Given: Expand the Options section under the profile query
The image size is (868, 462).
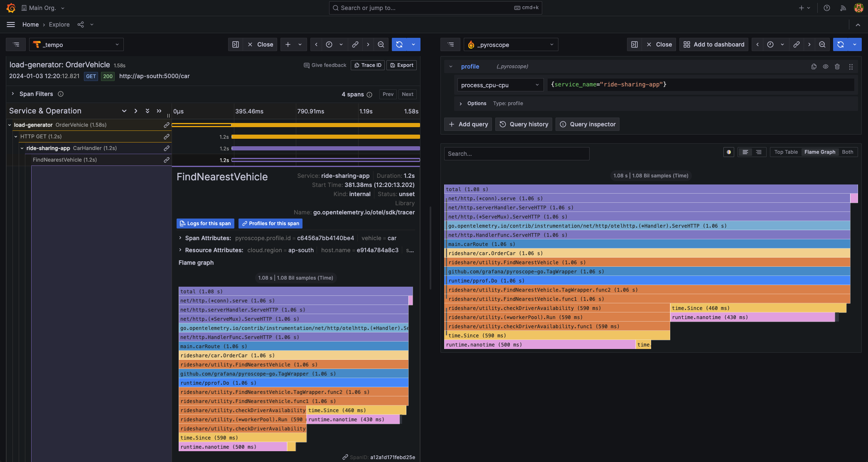Looking at the screenshot, I should tap(472, 103).
